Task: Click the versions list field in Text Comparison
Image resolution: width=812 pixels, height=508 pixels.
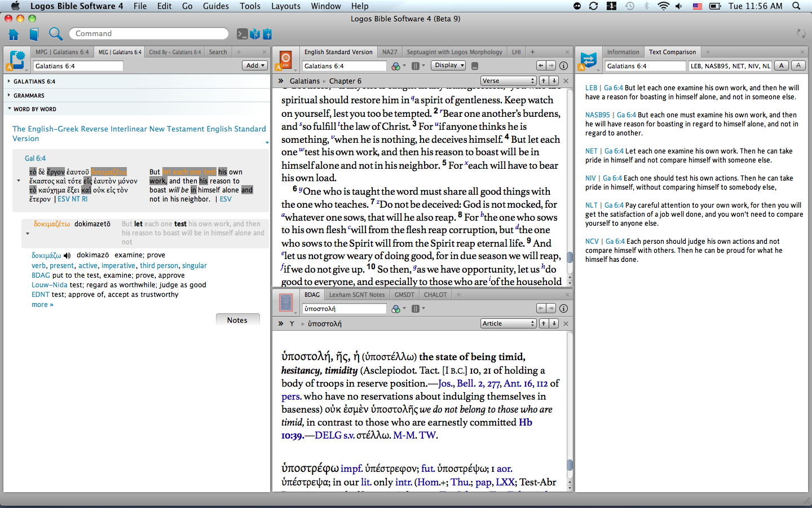Action: pos(730,66)
